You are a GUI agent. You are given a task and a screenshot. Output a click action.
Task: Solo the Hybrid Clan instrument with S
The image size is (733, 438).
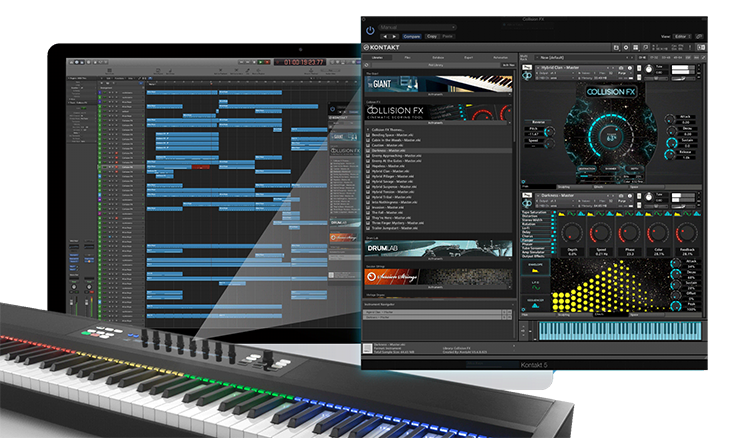click(x=639, y=68)
